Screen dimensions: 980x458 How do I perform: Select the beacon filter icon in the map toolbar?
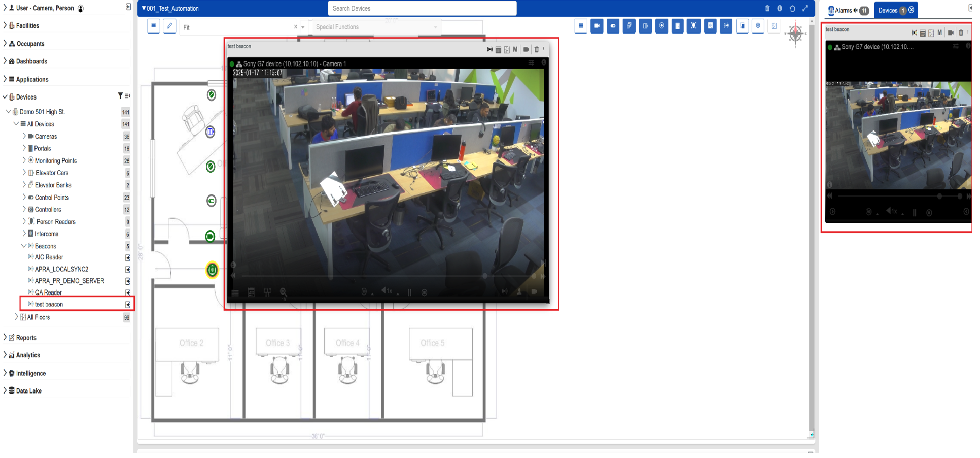point(726,26)
